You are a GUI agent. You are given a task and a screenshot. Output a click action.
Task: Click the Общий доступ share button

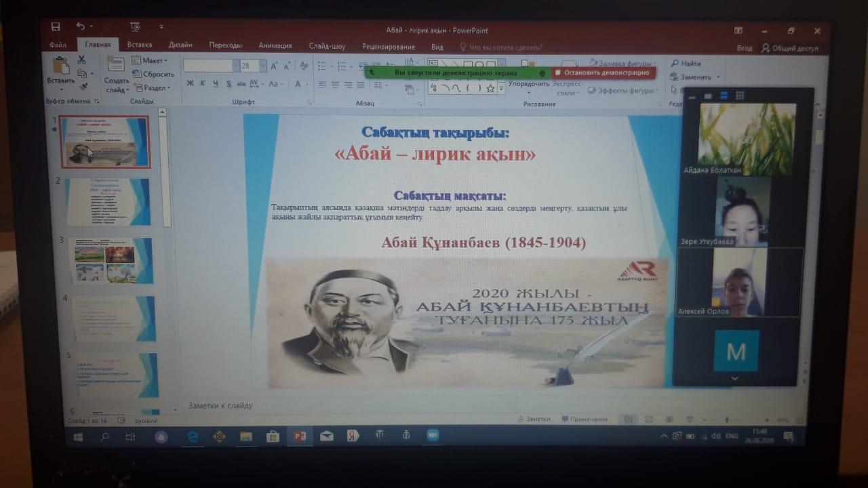pyautogui.click(x=789, y=48)
